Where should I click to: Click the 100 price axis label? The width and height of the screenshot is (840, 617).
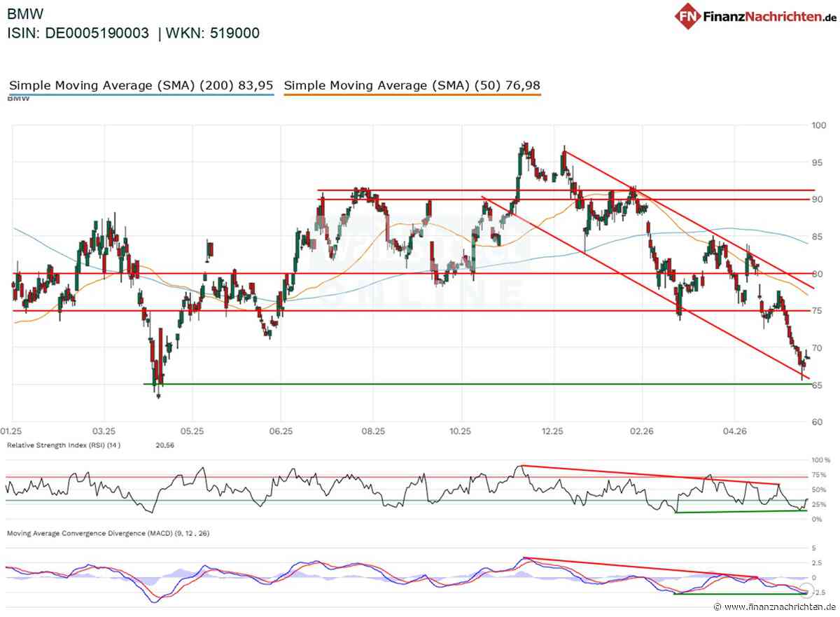pos(818,125)
